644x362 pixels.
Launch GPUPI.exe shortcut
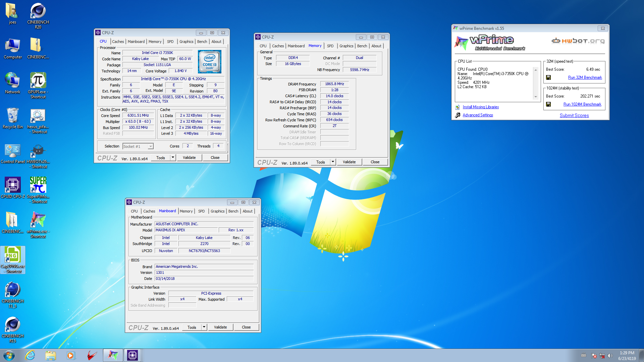38,85
